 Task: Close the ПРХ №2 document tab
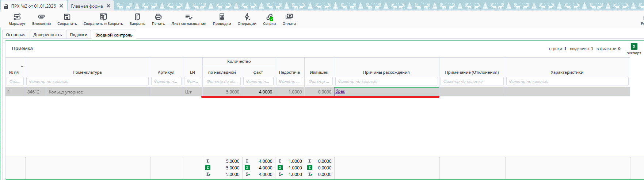pos(61,6)
